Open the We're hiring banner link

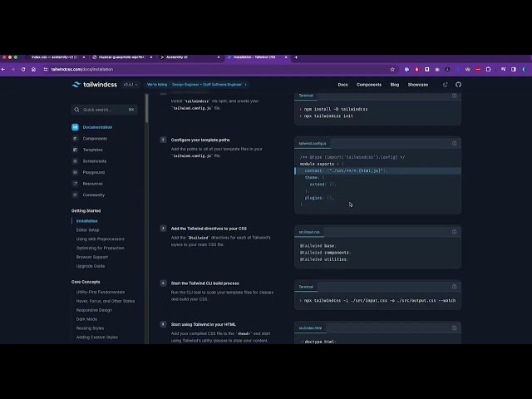(197, 85)
